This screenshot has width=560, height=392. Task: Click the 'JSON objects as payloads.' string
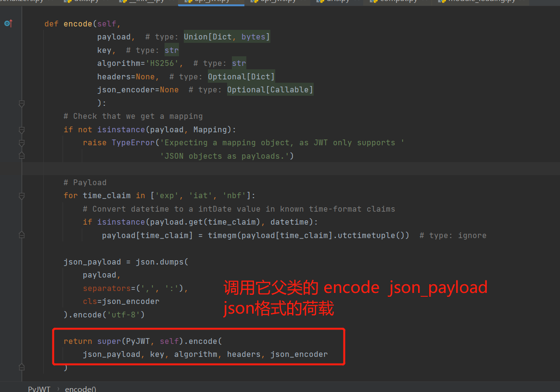point(225,156)
